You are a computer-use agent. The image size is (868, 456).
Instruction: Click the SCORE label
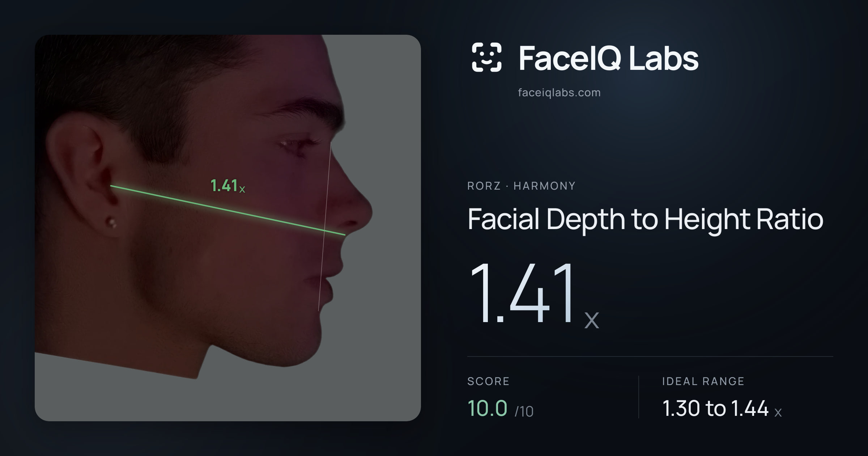tap(488, 381)
